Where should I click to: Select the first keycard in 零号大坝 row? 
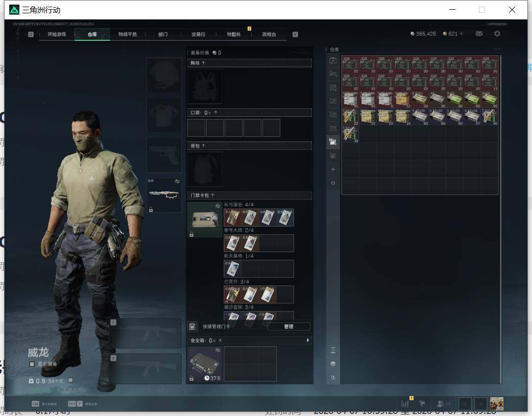click(x=232, y=243)
